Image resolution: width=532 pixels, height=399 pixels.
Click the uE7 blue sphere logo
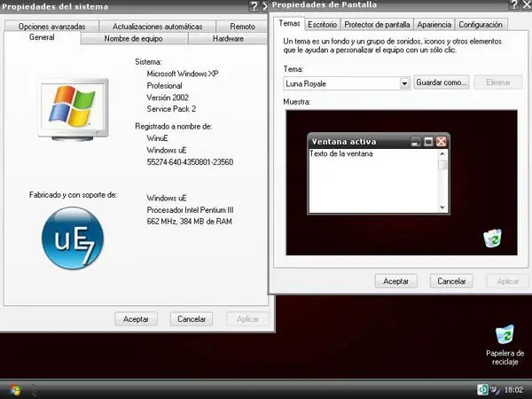pos(73,239)
